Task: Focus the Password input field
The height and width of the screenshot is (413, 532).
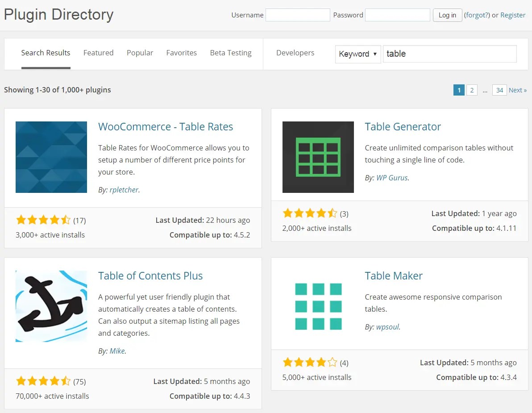Action: point(397,15)
